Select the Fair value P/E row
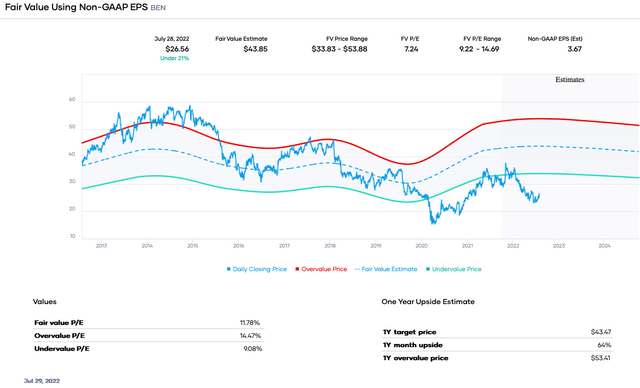This screenshot has width=640, height=388. [149, 323]
